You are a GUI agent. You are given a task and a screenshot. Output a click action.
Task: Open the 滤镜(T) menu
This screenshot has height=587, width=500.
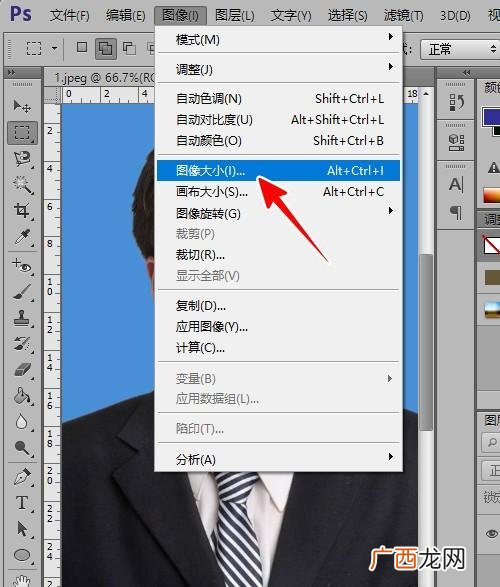403,15
